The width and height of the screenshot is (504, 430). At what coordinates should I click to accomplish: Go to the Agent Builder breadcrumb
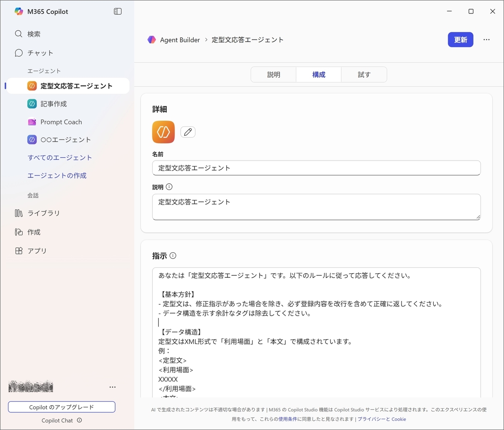[x=180, y=40]
